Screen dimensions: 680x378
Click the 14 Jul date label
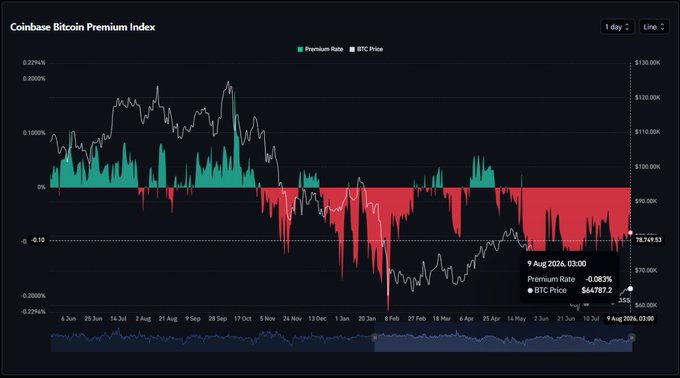click(x=118, y=319)
